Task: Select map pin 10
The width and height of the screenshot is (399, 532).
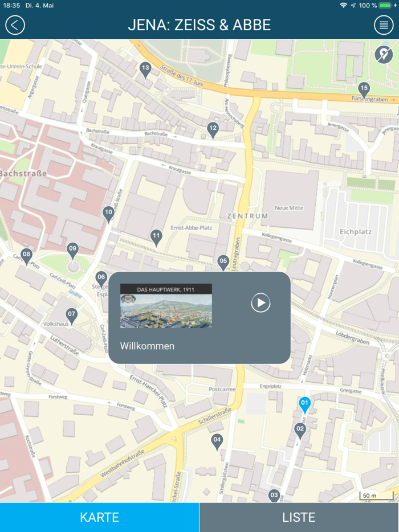Action: tap(108, 215)
